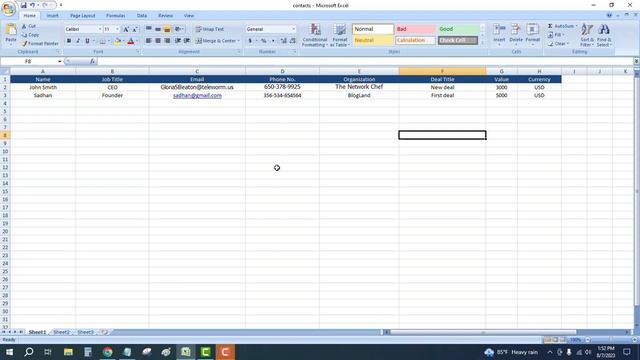
Task: Toggle Align Text Right
Action: pos(167,41)
